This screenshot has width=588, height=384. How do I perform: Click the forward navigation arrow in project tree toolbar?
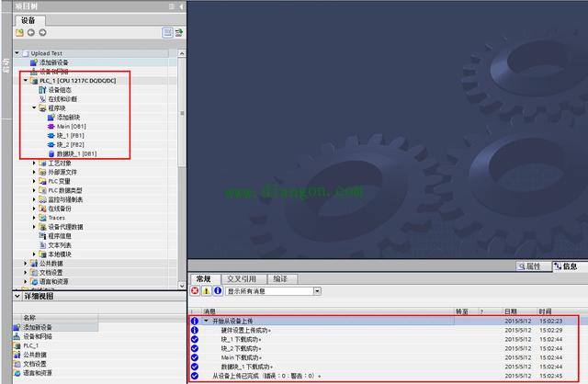click(44, 32)
